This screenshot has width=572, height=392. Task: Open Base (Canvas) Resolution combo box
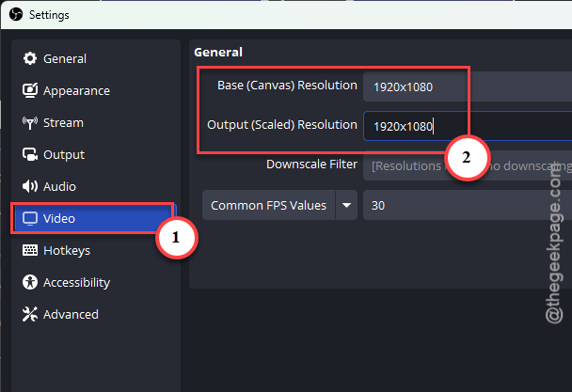(468, 86)
